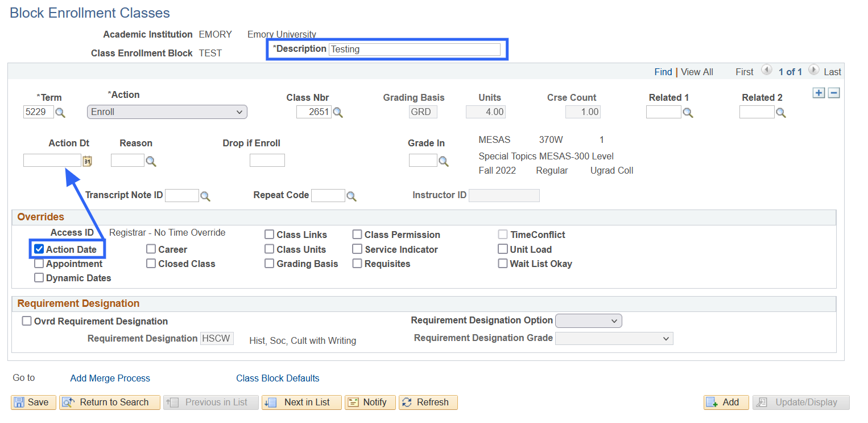
Task: Click into the Description text field
Action: pos(414,50)
